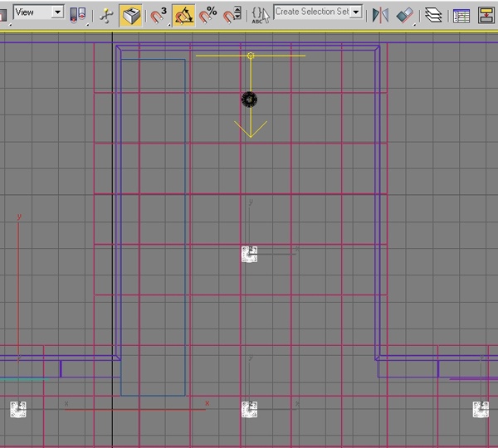Click the Mirror tool icon
The width and height of the screenshot is (498, 448).
[x=380, y=14]
